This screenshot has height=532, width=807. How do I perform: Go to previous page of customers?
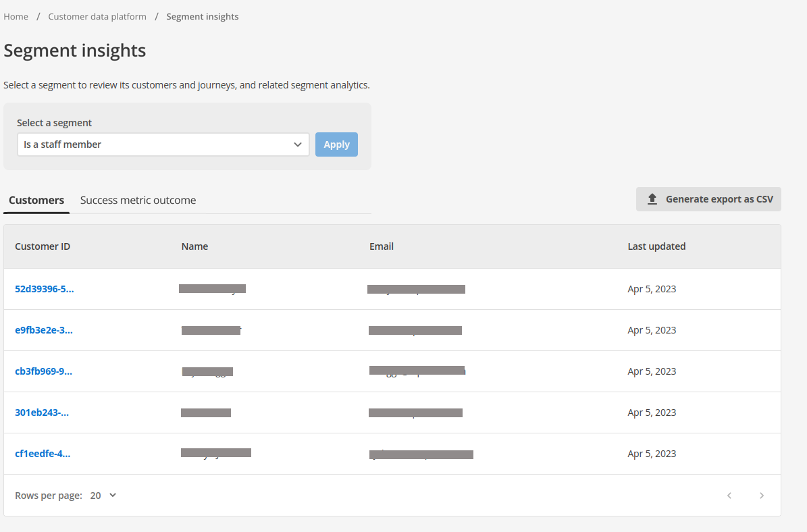tap(729, 496)
